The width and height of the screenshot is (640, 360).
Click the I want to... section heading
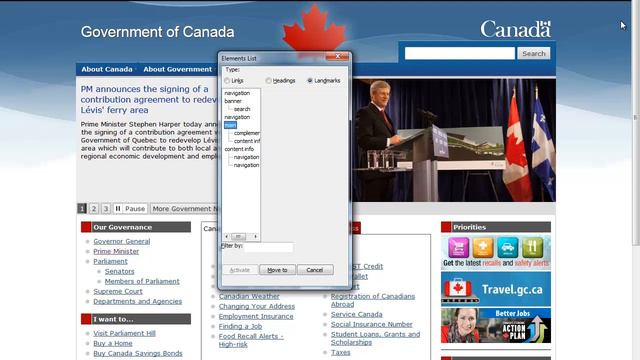pos(136,319)
